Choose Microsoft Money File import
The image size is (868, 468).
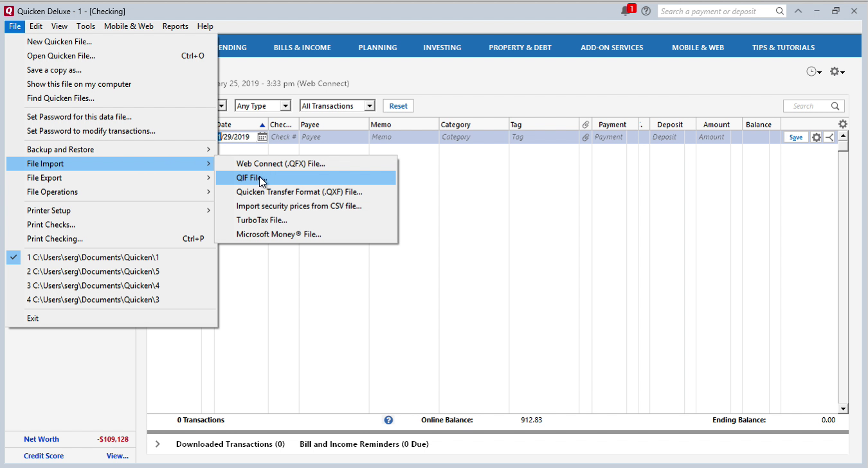306,235
